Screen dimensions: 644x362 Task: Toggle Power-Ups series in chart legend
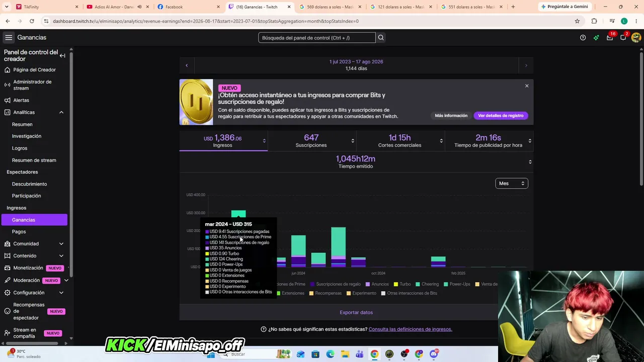[x=457, y=284]
